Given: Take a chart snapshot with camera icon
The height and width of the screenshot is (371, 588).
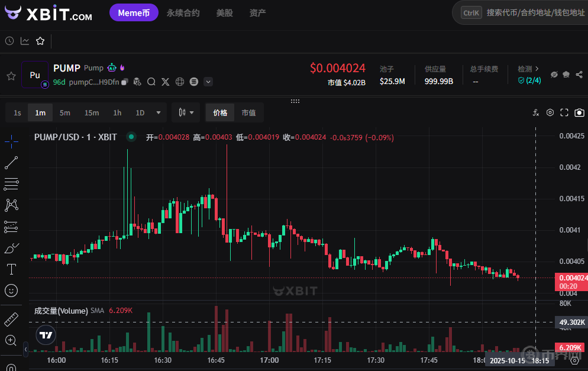Looking at the screenshot, I should [579, 112].
